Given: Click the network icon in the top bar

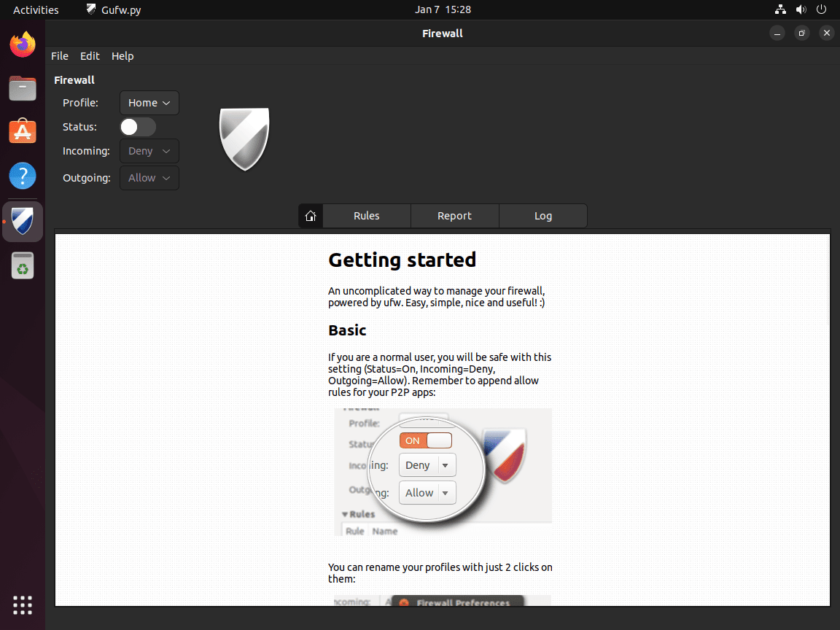Looking at the screenshot, I should pos(780,9).
